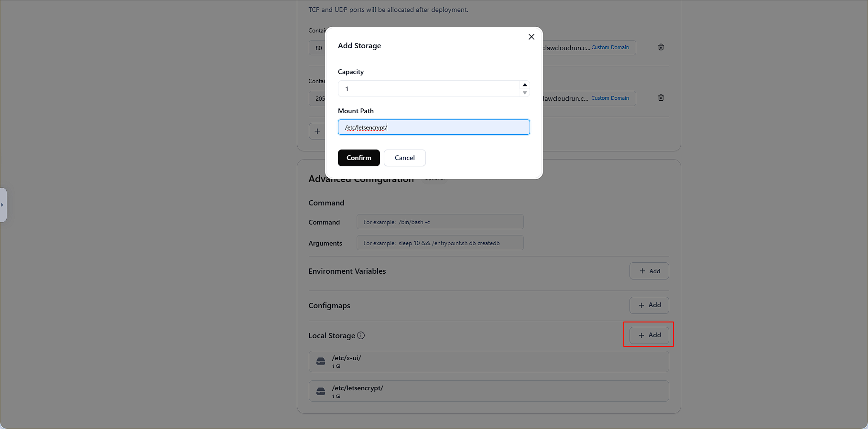Increase capacity with the up stepper arrow
Viewport: 868px width, 429px height.
(525, 85)
